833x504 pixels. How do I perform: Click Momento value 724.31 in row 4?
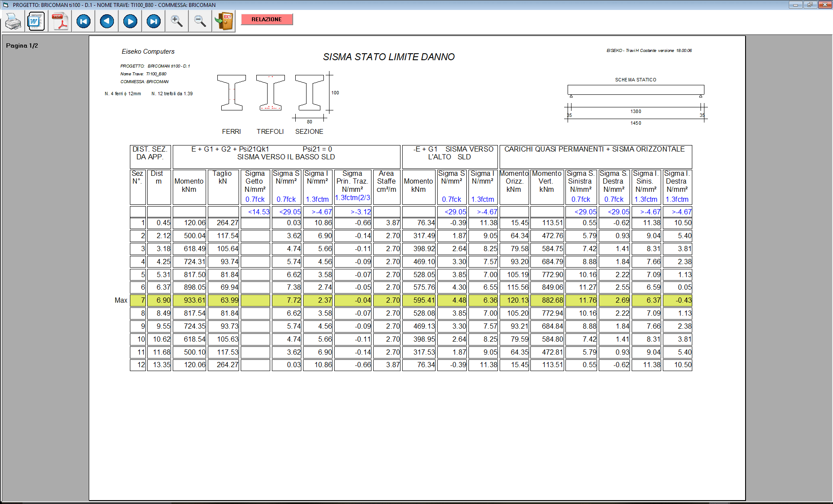[189, 262]
